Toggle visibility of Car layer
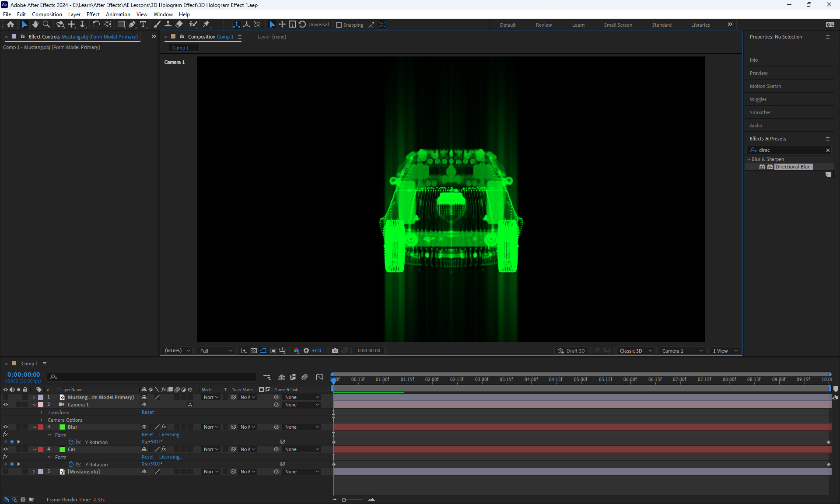Viewport: 840px width, 504px height. pos(6,449)
